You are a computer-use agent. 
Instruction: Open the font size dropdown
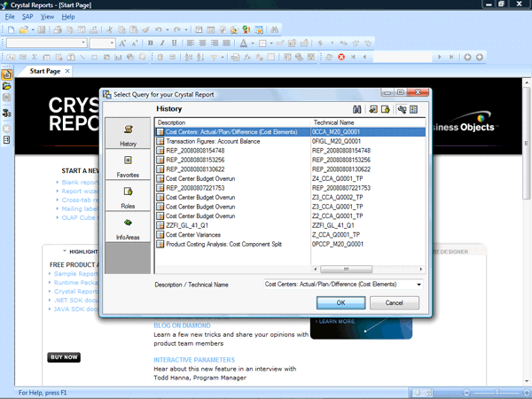click(112, 43)
